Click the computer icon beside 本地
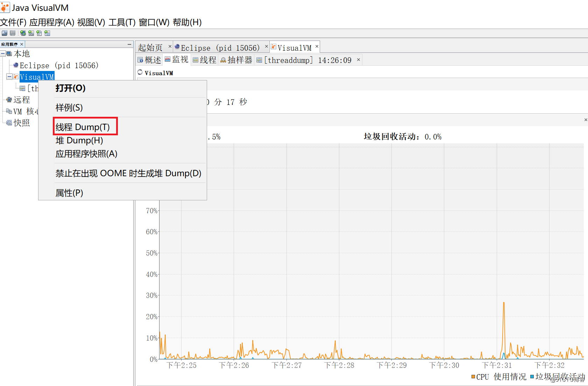588x386 pixels. [x=9, y=53]
